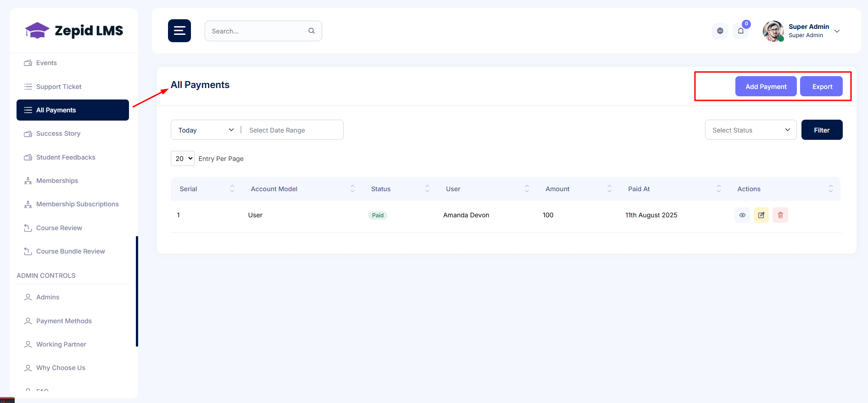Apply the Filter button
Image resolution: width=868 pixels, height=403 pixels.
coord(822,130)
